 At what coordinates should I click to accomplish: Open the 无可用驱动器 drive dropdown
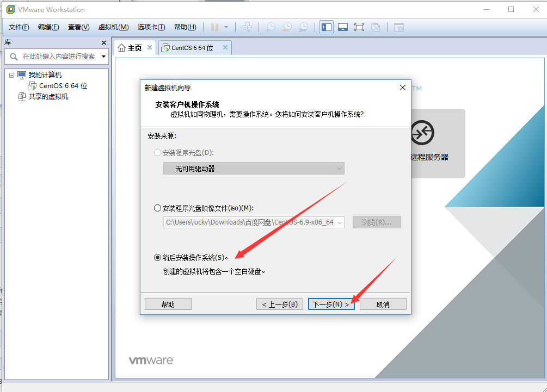[254, 169]
